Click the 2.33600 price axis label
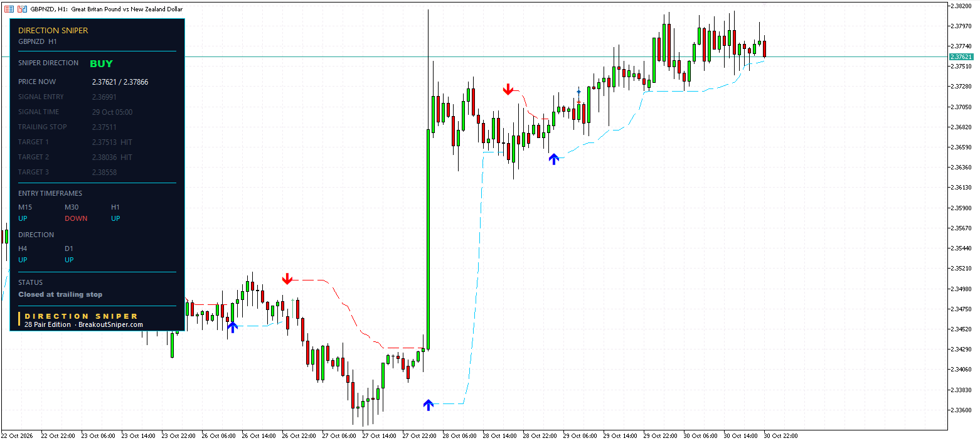 pos(961,410)
